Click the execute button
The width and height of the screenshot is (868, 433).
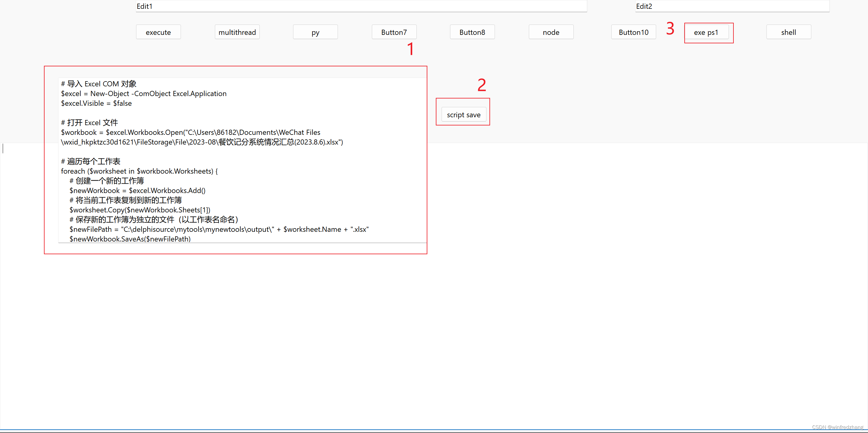coord(159,32)
